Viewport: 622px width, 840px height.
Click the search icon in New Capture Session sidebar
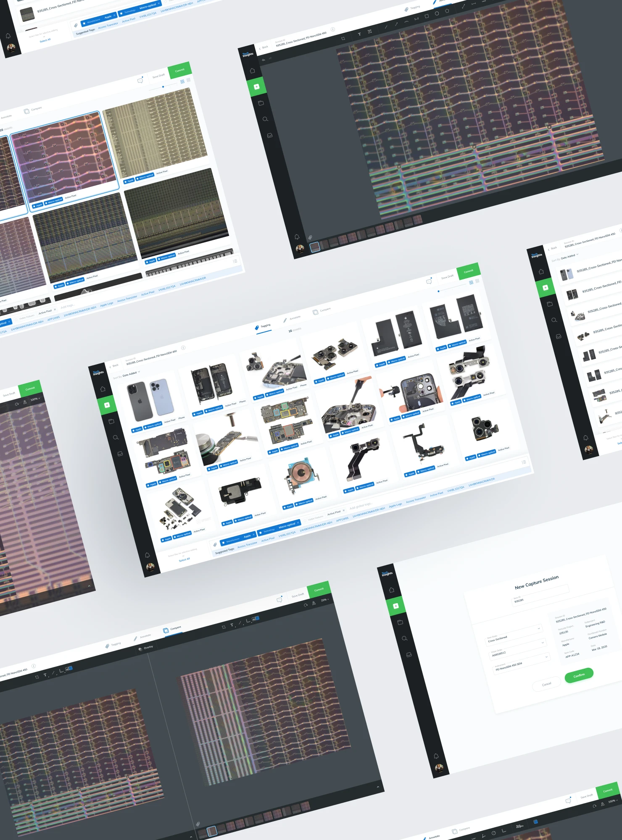[x=405, y=638]
